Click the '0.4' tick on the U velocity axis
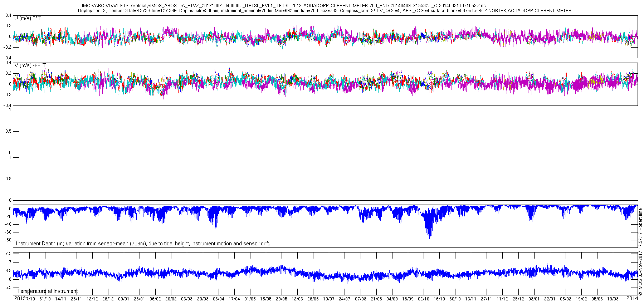This screenshot has width=644, height=304. pyautogui.click(x=9, y=15)
